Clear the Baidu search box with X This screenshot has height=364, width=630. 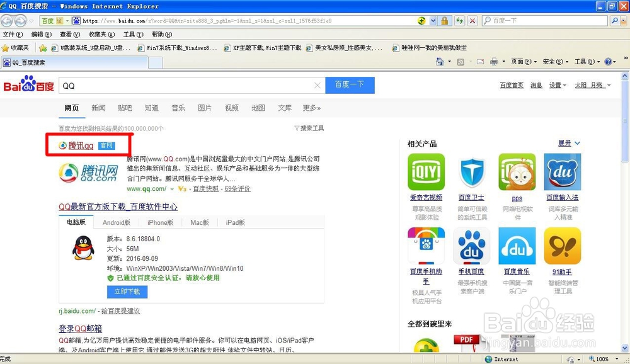pos(318,85)
